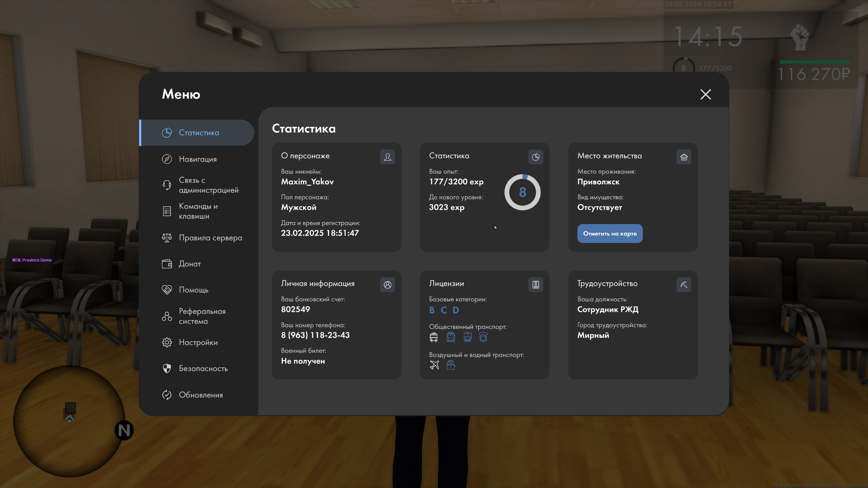Click the pie chart icon in Статистика card
868x488 pixels.
point(535,157)
